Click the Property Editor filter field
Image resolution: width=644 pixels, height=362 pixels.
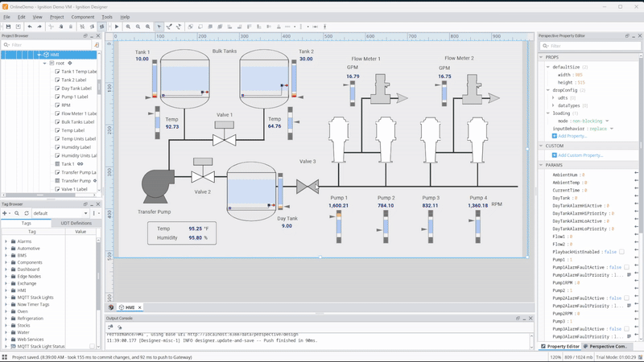click(x=590, y=46)
